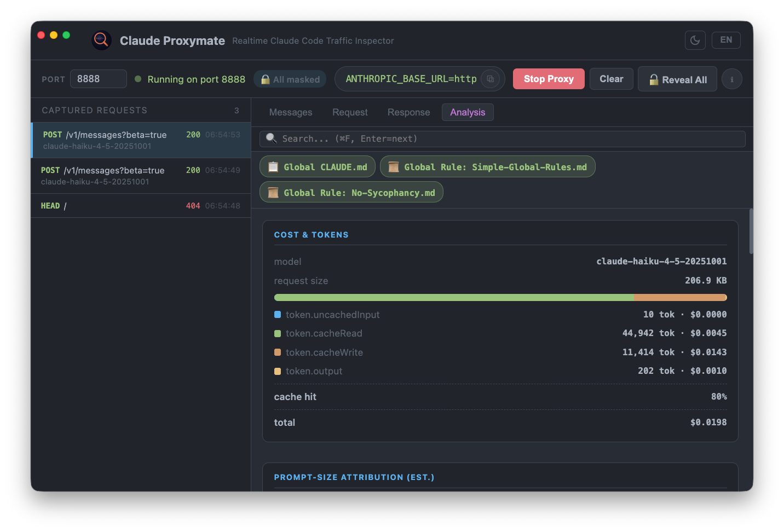Click the scroll icon on Simple-Global-Rules.md chip

pos(394,167)
